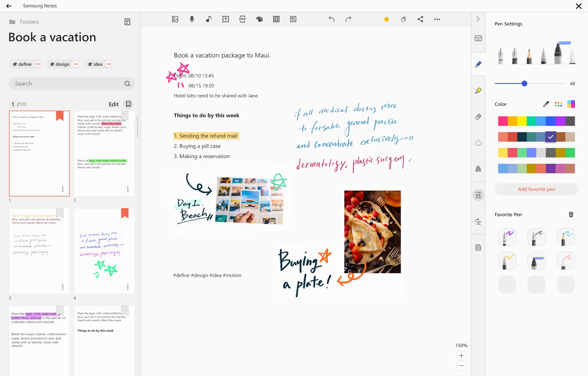Open the three-dot more options menu
This screenshot has width=588, height=376.
point(437,19)
